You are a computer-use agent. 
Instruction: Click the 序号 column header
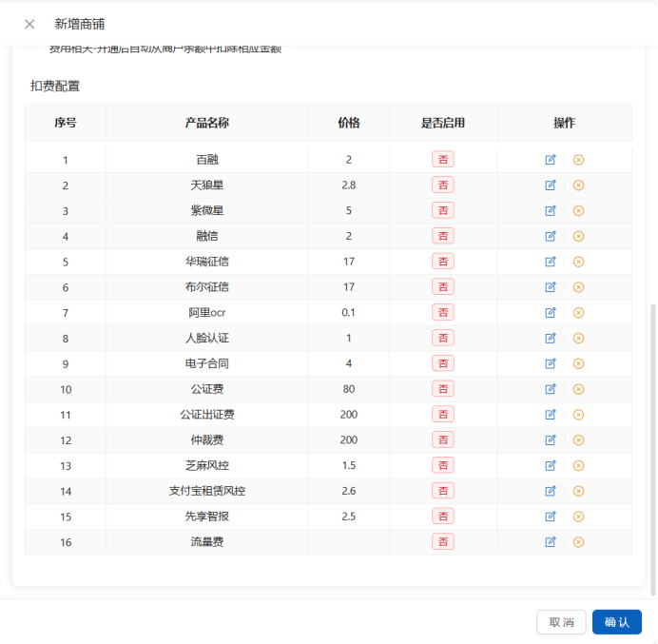coord(66,123)
